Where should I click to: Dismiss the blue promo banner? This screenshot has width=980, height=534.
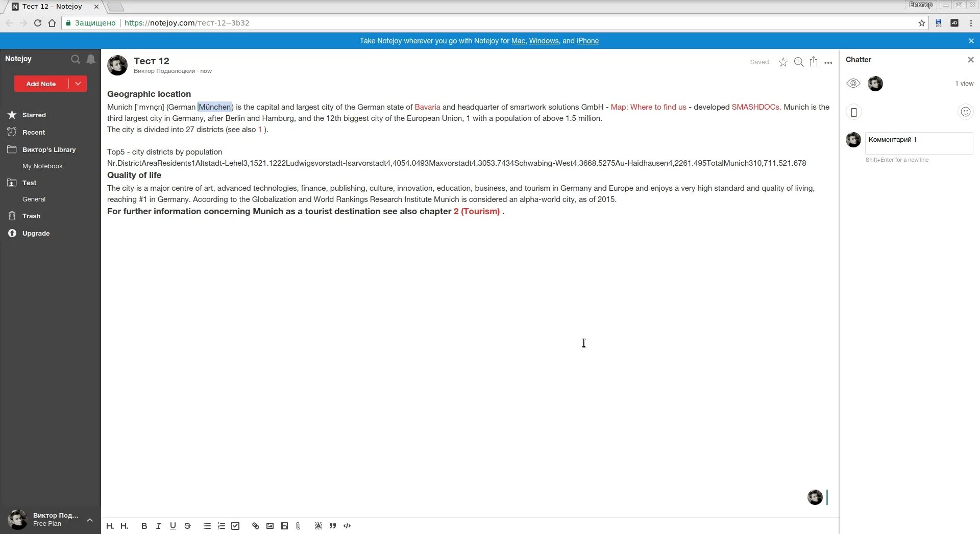971,41
